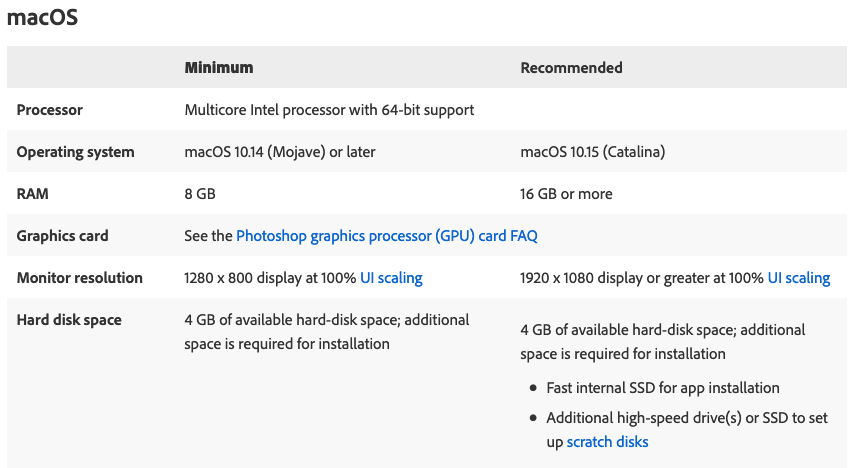Click the Minimum column header

coord(219,68)
